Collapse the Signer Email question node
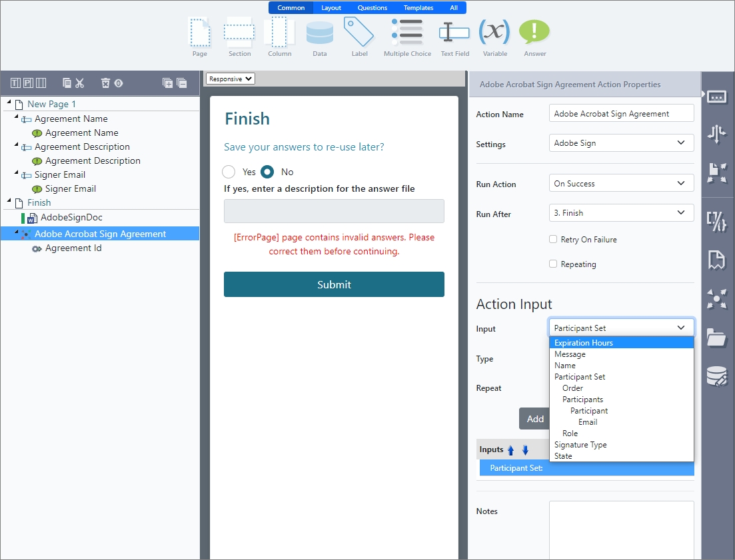Viewport: 735px width, 560px height. point(17,172)
